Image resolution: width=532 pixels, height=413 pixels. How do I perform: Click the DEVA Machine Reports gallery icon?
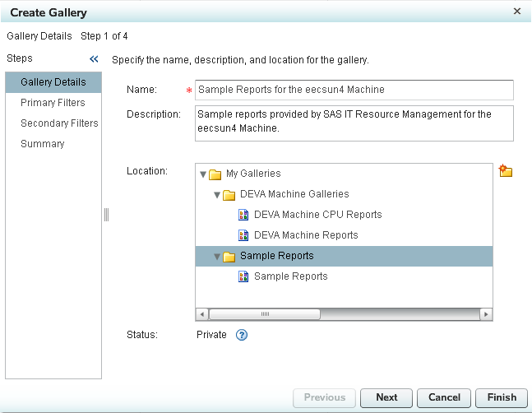[243, 235]
